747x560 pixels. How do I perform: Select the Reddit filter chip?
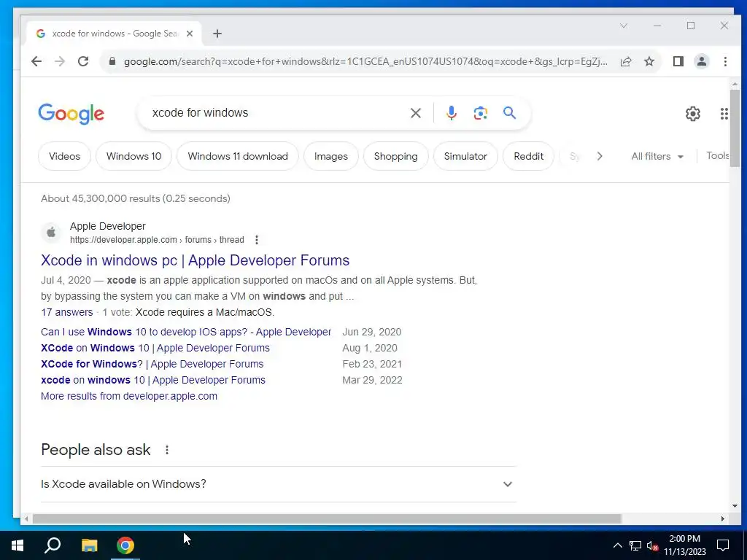pyautogui.click(x=528, y=156)
